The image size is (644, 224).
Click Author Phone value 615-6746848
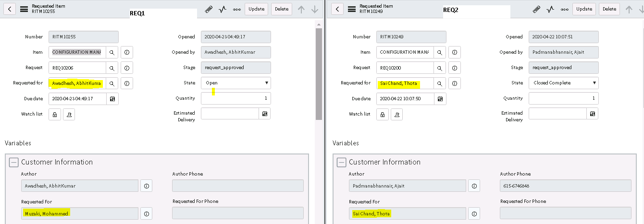click(566, 186)
